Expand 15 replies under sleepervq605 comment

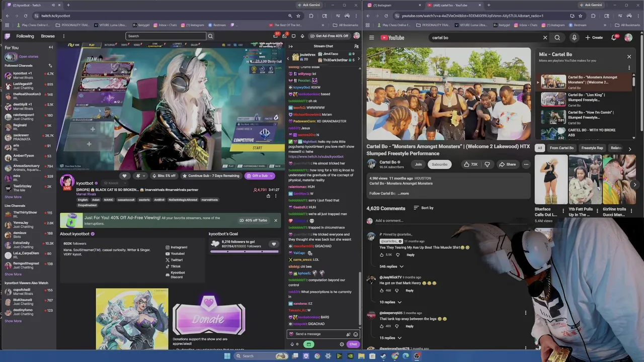390,338
